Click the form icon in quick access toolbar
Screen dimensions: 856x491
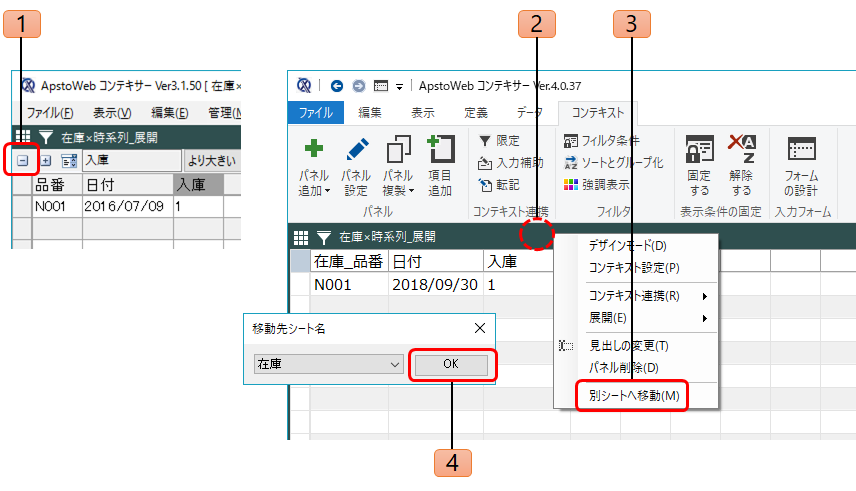tap(381, 86)
